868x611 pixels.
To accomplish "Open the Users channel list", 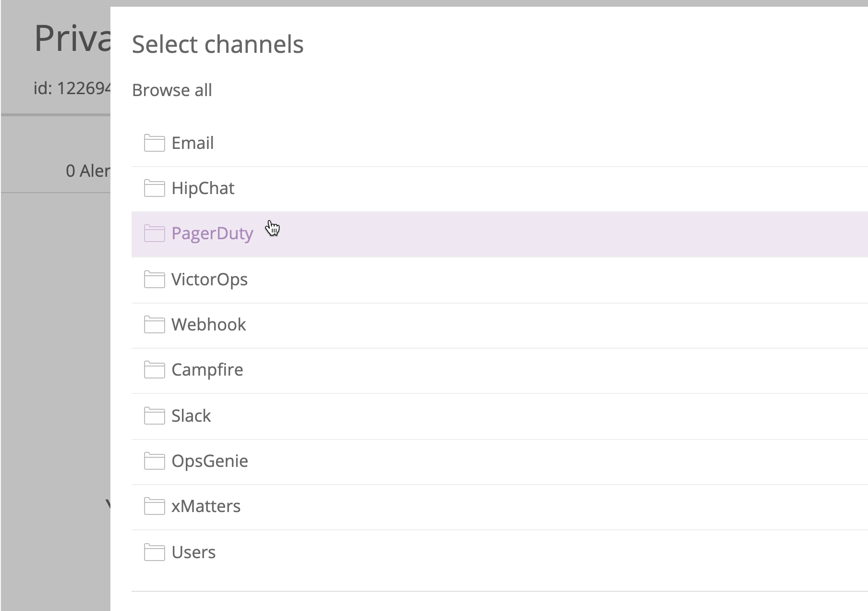I will [x=499, y=553].
